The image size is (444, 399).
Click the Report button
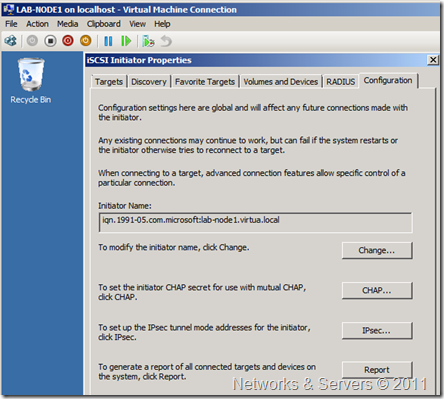pyautogui.click(x=377, y=370)
